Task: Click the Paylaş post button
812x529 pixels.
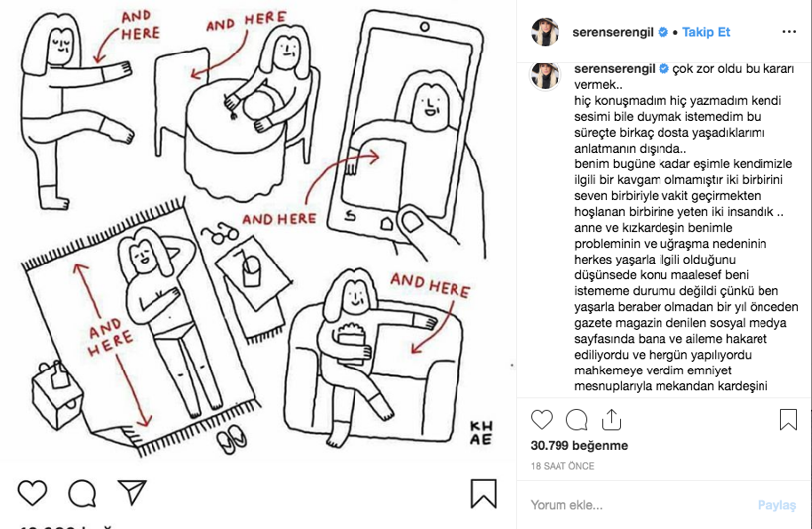Action: coord(776,505)
